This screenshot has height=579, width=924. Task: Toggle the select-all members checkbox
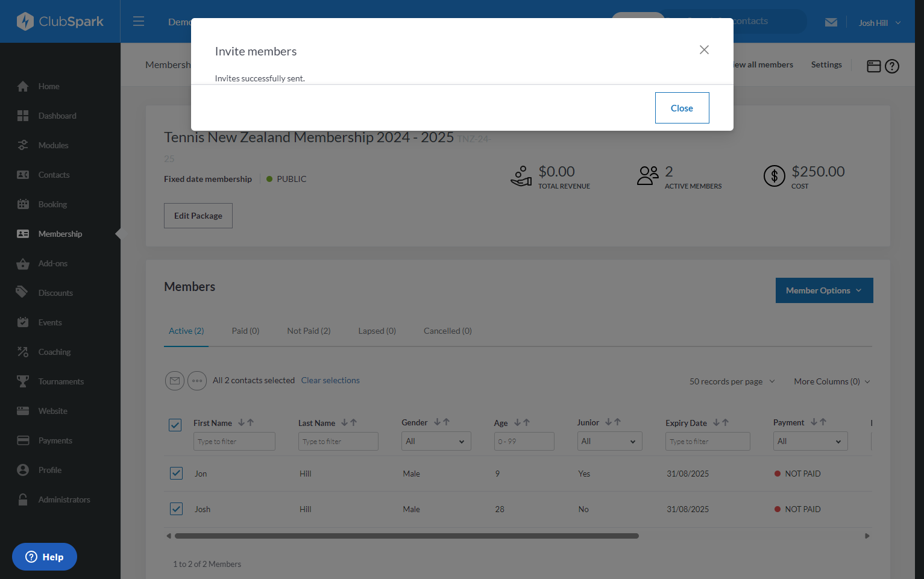[175, 425]
